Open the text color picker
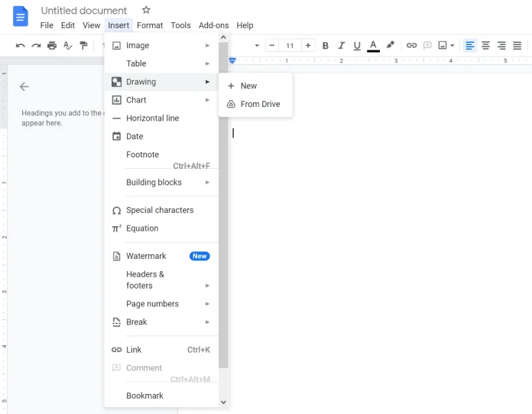The width and height of the screenshot is (532, 414). coord(373,46)
